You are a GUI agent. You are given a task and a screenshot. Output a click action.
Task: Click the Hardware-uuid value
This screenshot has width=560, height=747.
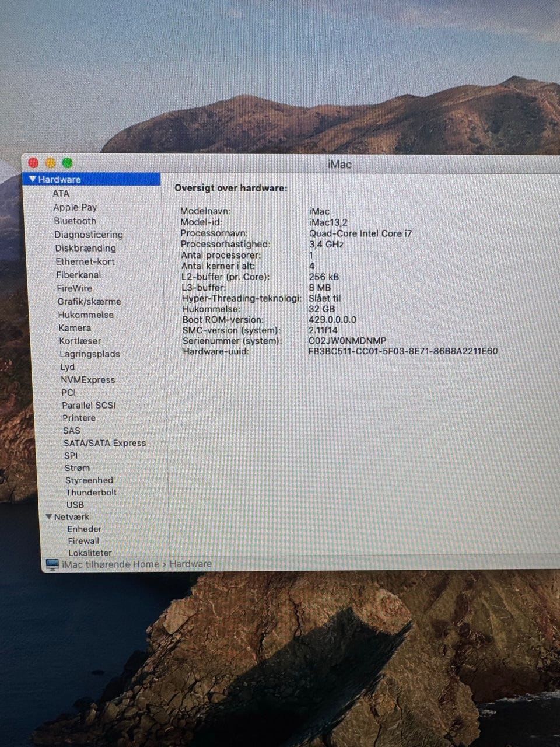pyautogui.click(x=403, y=351)
